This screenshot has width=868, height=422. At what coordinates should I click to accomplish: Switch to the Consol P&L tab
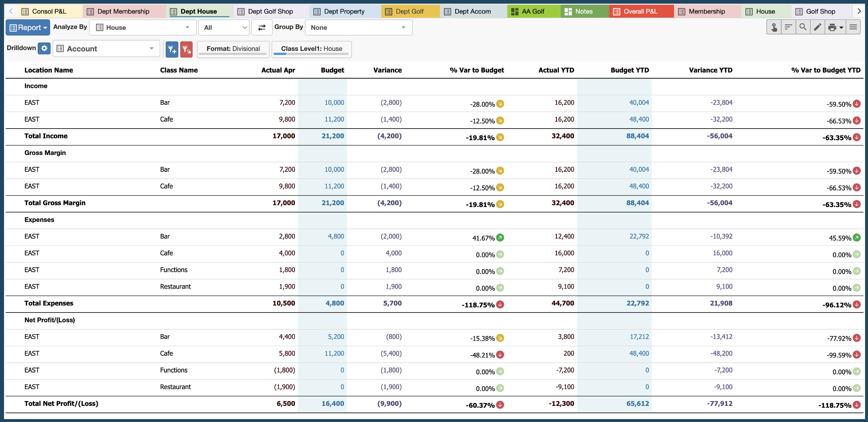pyautogui.click(x=49, y=11)
